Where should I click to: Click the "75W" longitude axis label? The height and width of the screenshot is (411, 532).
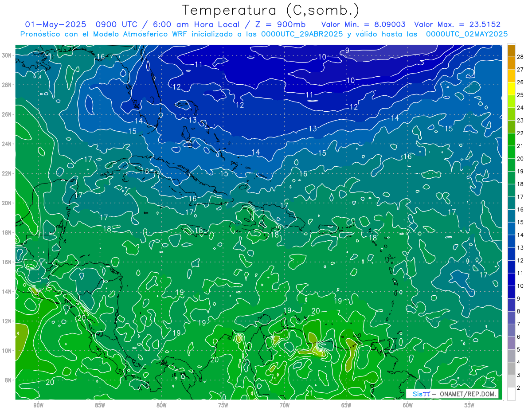223,405
